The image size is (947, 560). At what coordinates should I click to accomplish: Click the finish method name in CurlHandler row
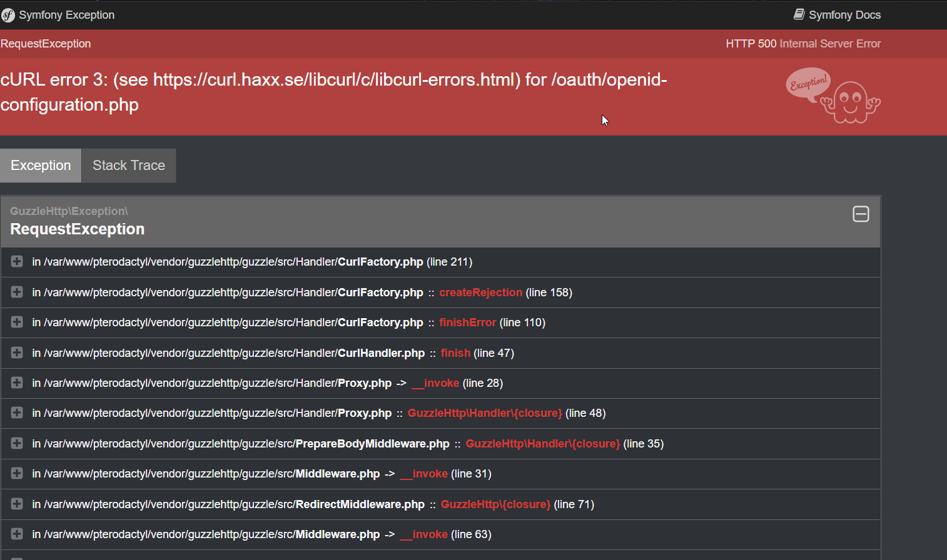coord(455,353)
